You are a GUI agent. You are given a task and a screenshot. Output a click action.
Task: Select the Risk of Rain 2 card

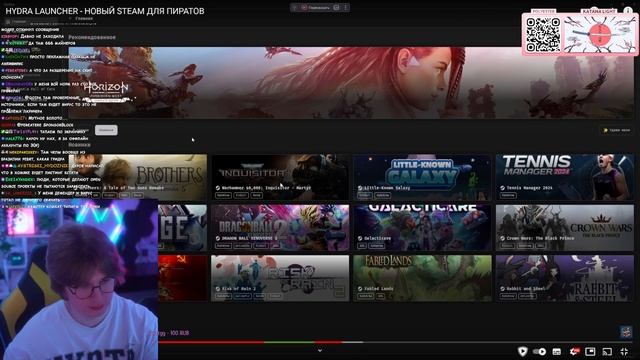click(280, 278)
